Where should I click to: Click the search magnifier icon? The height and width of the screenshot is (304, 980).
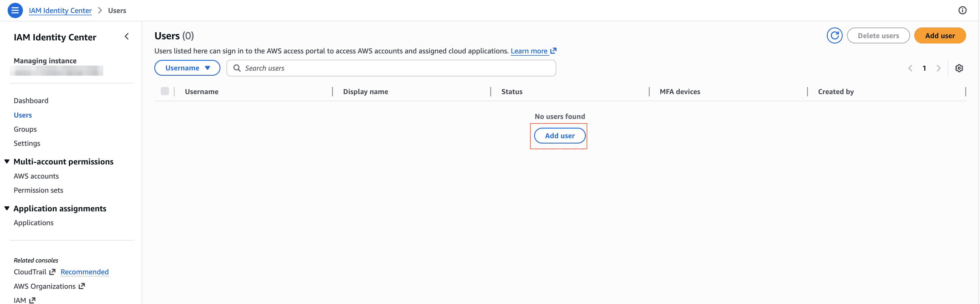pyautogui.click(x=237, y=68)
